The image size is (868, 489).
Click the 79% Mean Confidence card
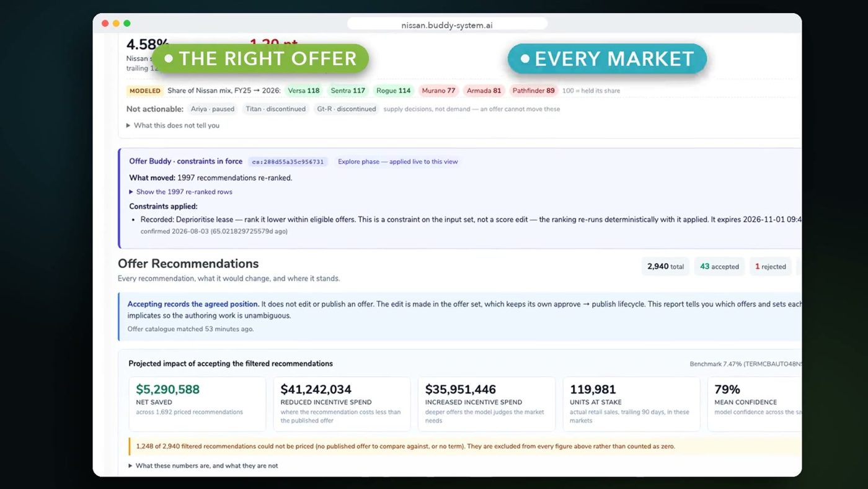pyautogui.click(x=755, y=404)
